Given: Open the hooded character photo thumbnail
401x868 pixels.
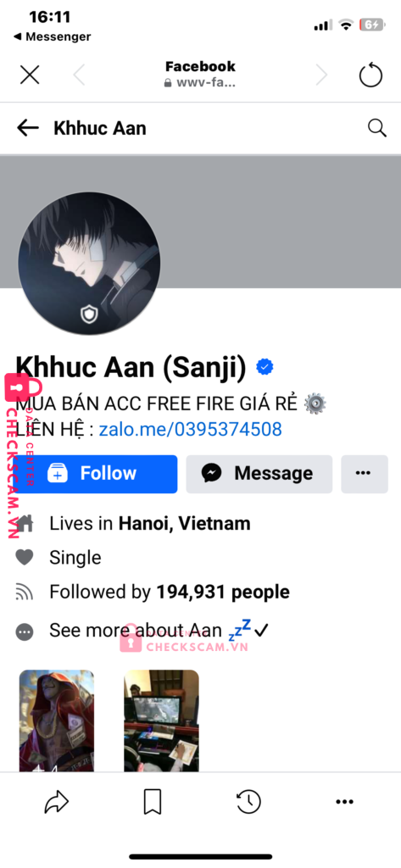Looking at the screenshot, I should [57, 721].
